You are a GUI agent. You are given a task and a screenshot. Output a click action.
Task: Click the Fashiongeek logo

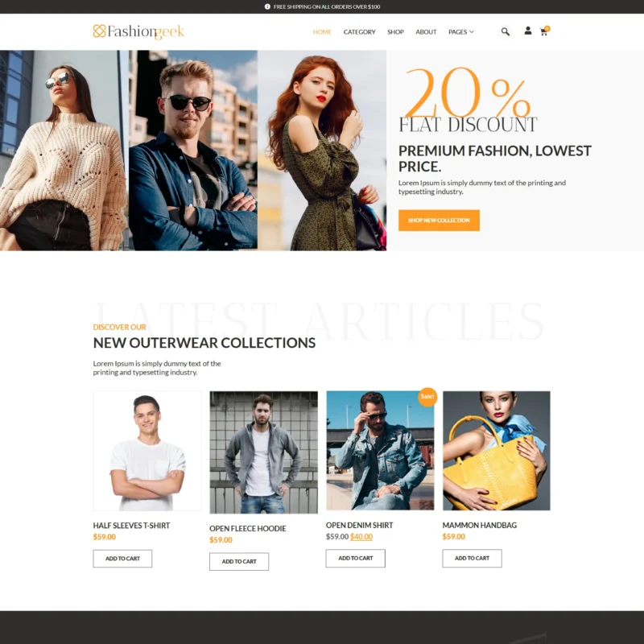(138, 31)
